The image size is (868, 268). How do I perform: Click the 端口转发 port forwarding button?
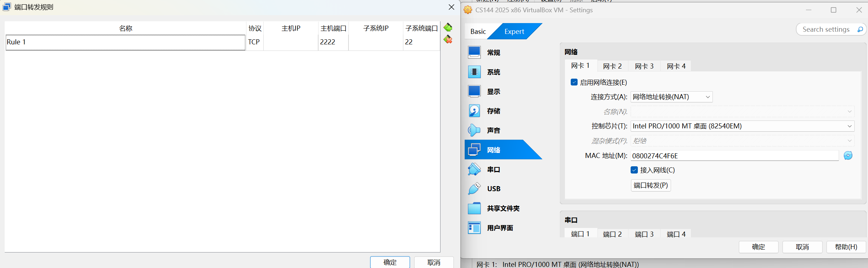pos(650,185)
